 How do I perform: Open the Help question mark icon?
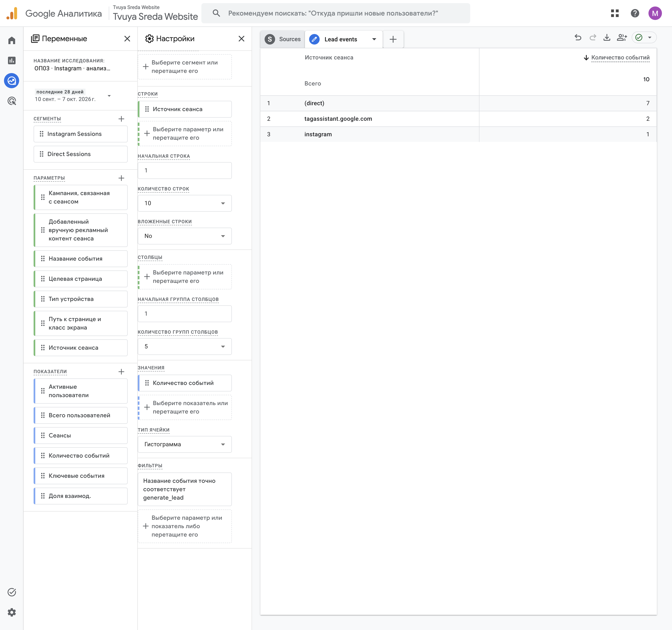[635, 13]
